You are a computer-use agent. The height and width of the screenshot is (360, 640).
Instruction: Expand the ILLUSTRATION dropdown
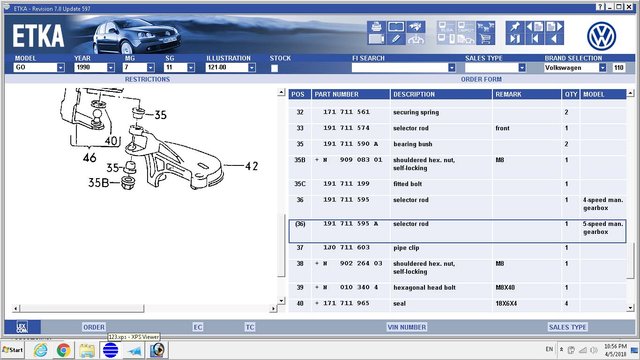point(252,68)
